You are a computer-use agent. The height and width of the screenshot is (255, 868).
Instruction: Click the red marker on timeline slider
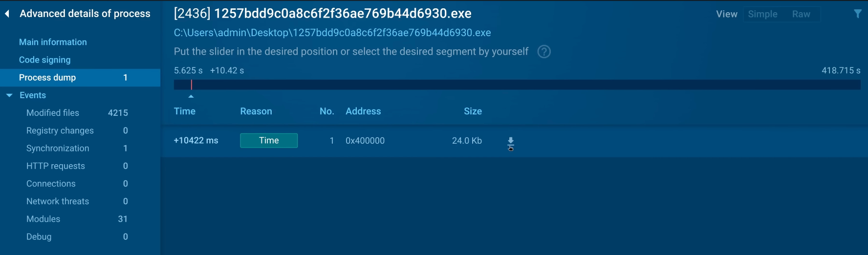tap(192, 85)
